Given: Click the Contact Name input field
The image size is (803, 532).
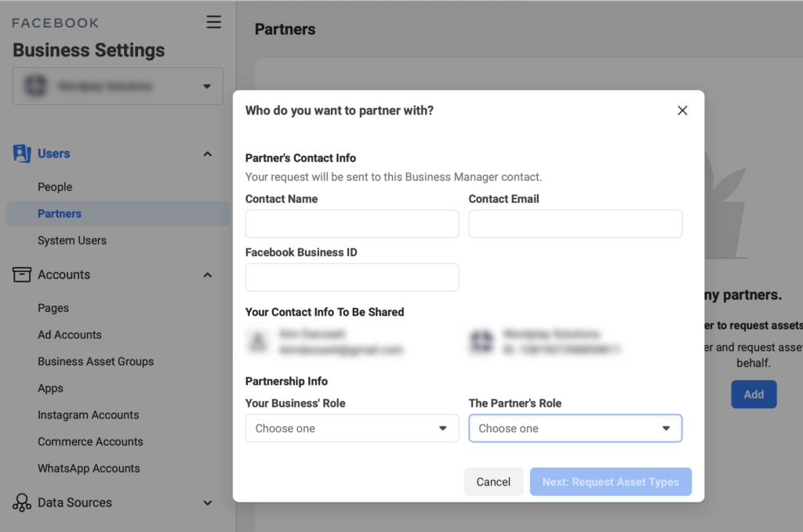Looking at the screenshot, I should 351,223.
